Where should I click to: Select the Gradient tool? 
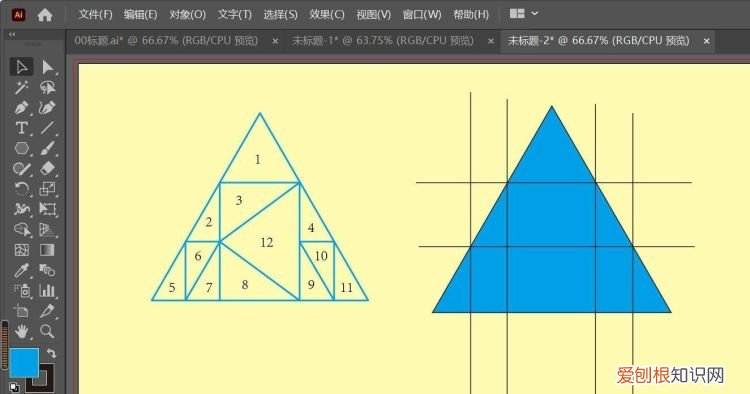(x=47, y=250)
